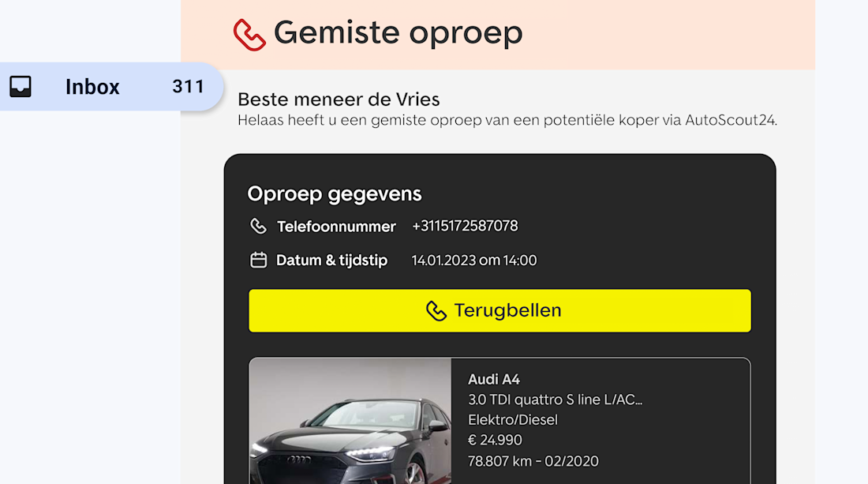Click the 78.807 km - 02/2020 mileage line

click(x=533, y=461)
